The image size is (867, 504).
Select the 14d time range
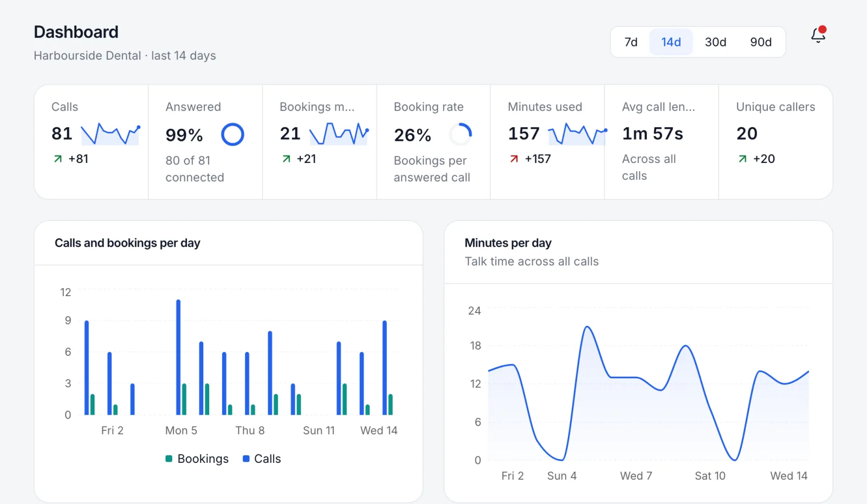click(671, 42)
